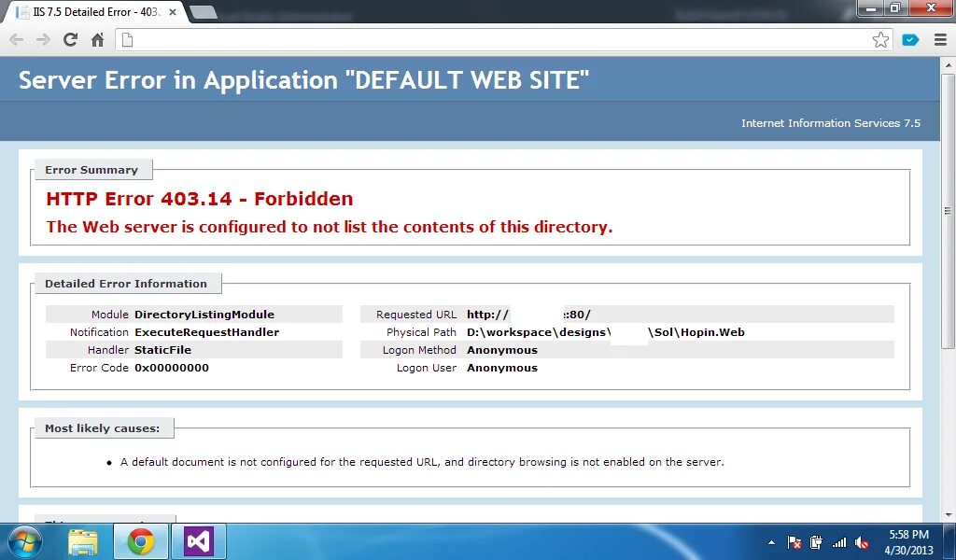This screenshot has width=956, height=560.
Task: Click the vertical scrollbar thumb
Action: pyautogui.click(x=948, y=210)
